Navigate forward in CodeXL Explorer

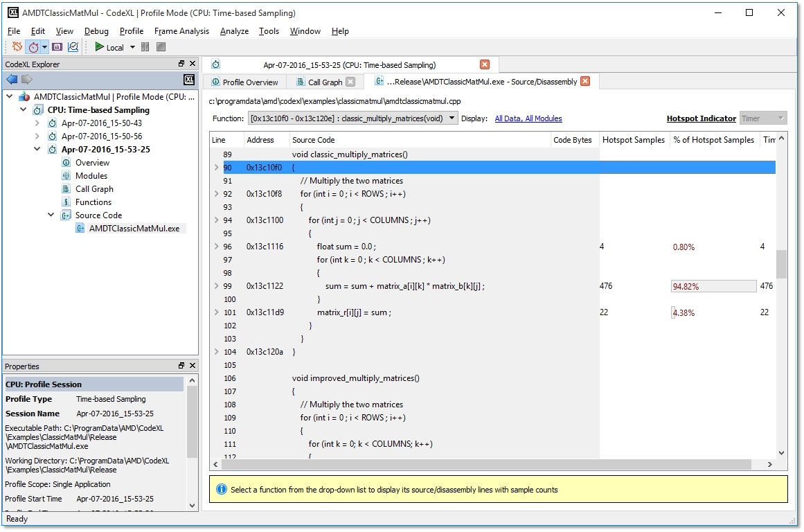[x=27, y=80]
